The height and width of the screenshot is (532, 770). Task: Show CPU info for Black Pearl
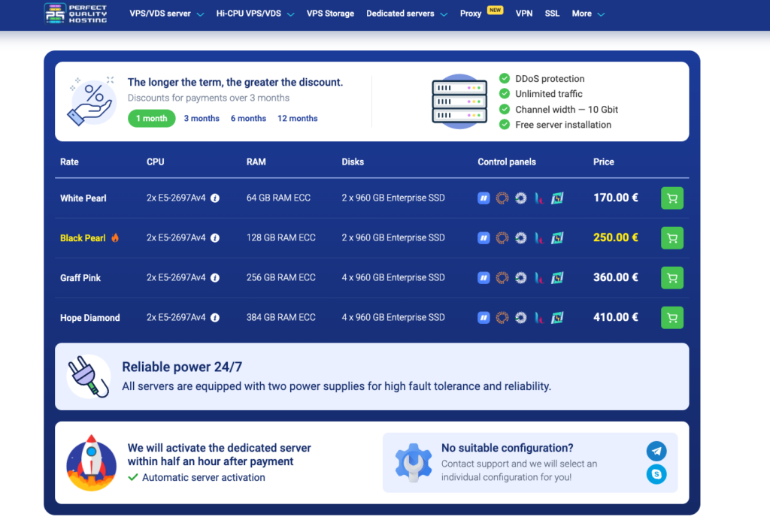tap(215, 238)
